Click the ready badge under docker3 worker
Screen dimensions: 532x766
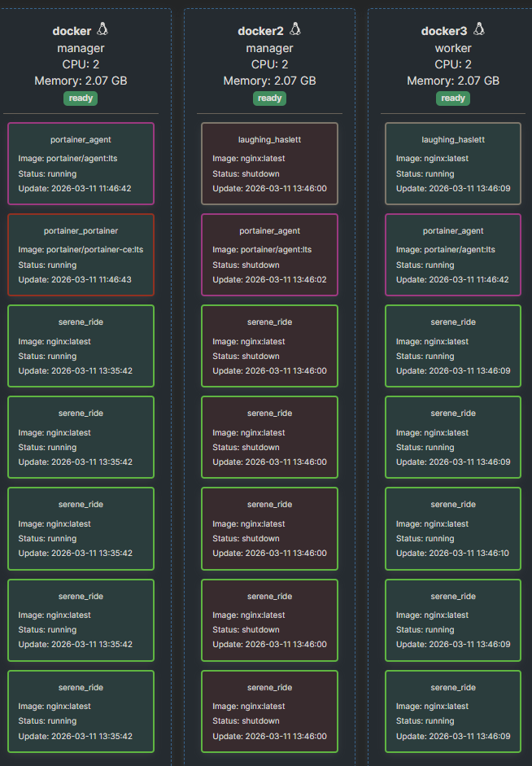453,98
